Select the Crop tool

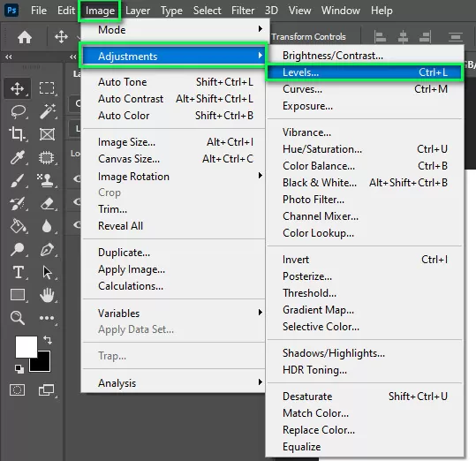tap(17, 134)
